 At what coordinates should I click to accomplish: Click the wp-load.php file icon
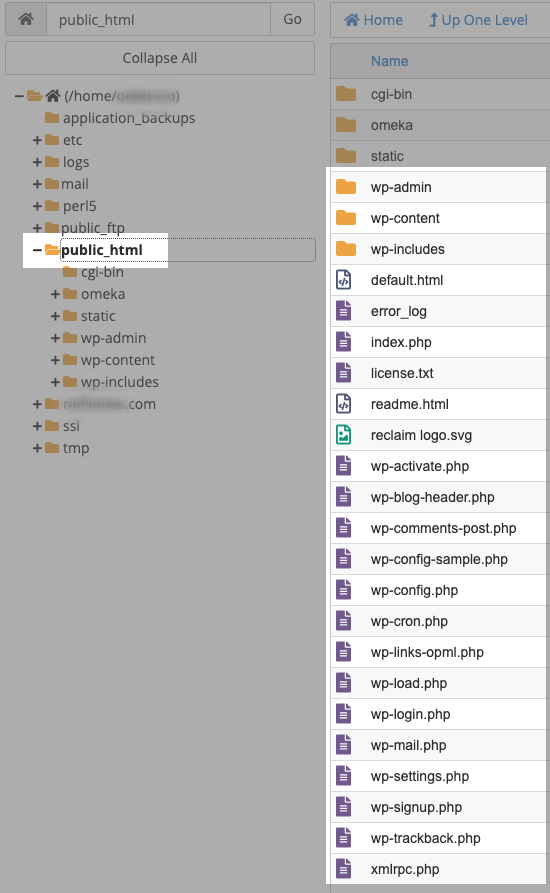point(343,683)
